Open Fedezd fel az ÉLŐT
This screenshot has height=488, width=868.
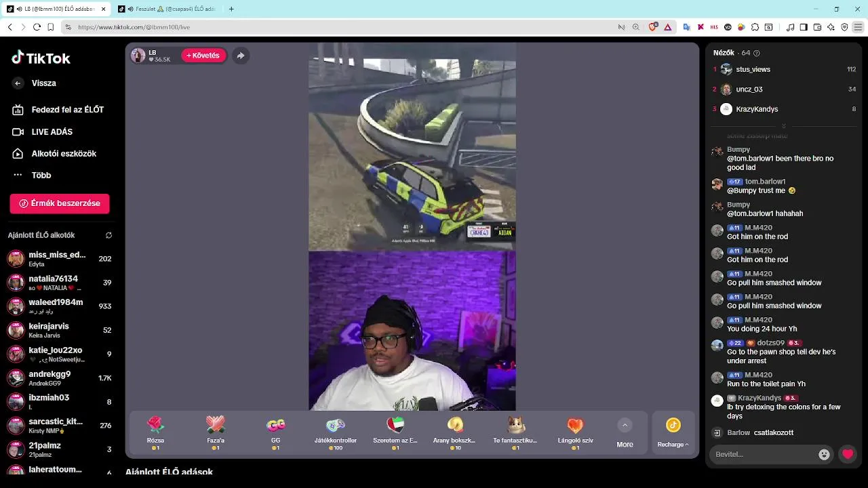pyautogui.click(x=58, y=110)
